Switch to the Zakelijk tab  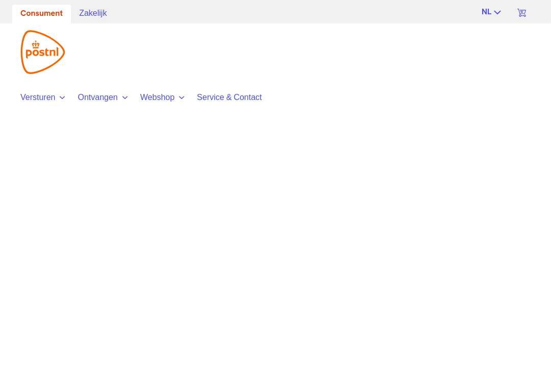coord(93,13)
